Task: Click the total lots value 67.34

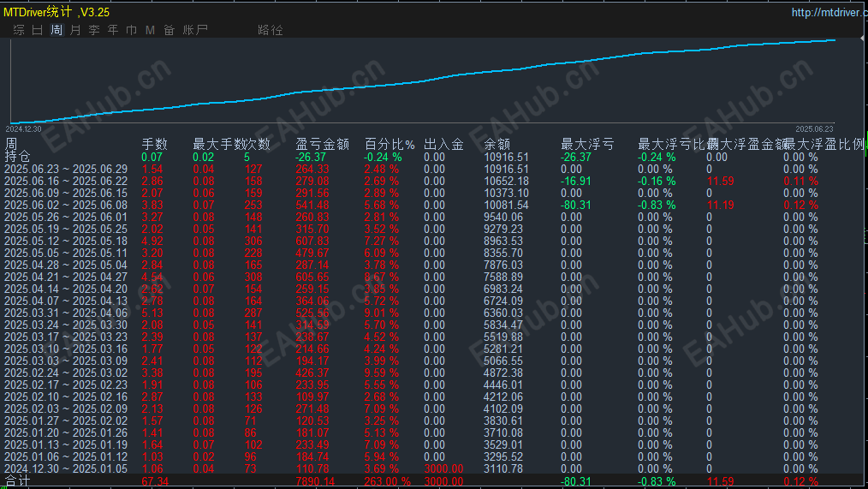Action: point(155,481)
